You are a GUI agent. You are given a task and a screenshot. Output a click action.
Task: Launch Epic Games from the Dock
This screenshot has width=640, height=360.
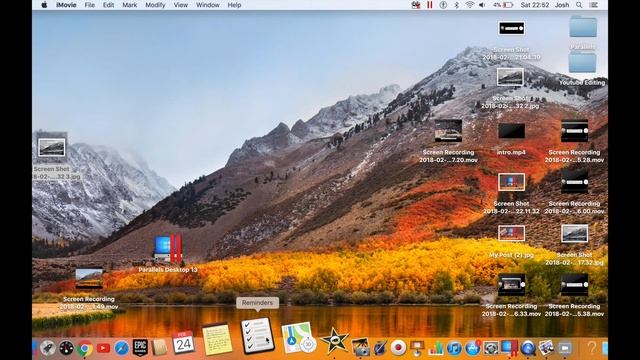(140, 348)
